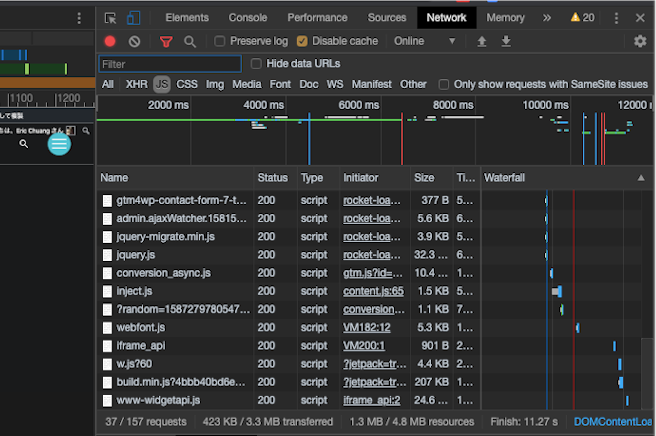This screenshot has width=656, height=436.
Task: Filter requests by WS
Action: point(335,85)
